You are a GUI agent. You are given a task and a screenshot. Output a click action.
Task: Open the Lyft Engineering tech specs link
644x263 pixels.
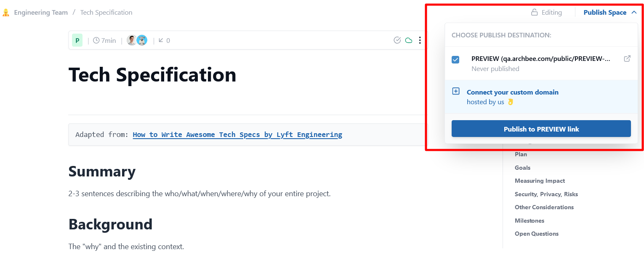pyautogui.click(x=237, y=134)
